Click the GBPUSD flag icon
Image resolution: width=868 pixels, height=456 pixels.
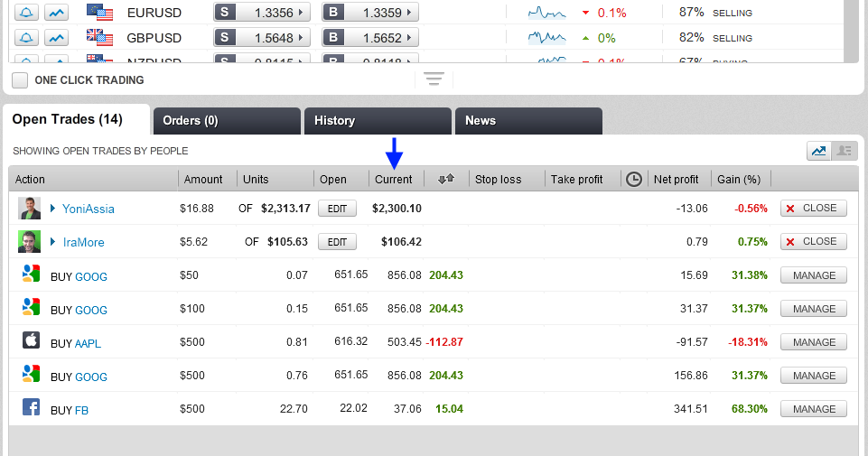[x=99, y=37]
